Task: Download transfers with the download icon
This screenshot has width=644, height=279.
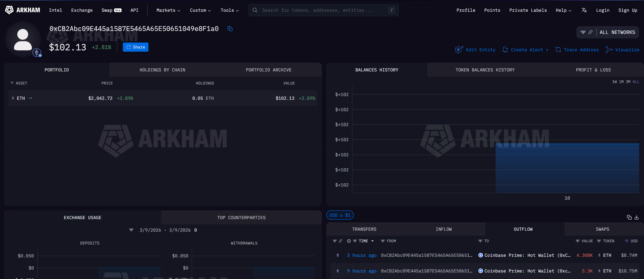Action: tap(637, 217)
